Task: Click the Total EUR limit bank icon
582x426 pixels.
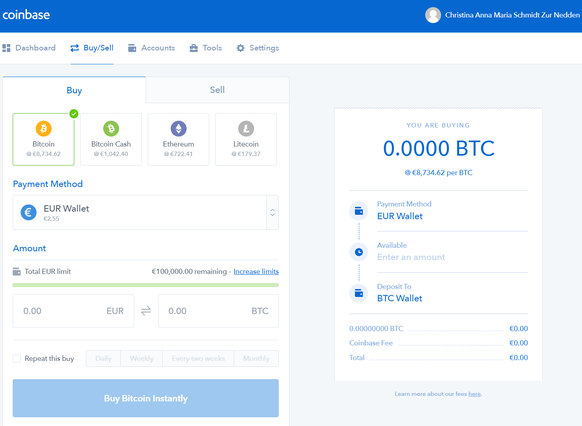Action: pos(17,272)
